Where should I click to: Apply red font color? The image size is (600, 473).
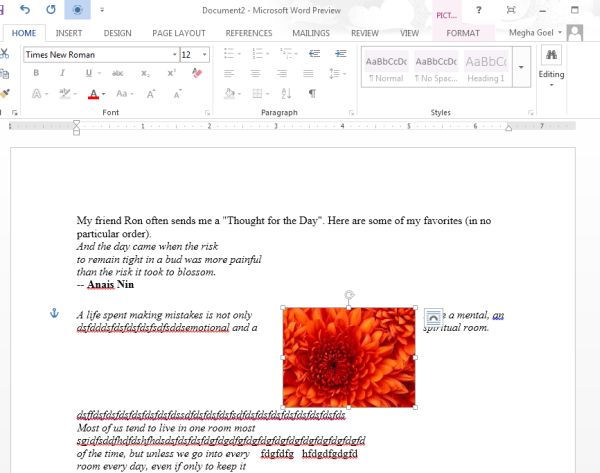(93, 94)
